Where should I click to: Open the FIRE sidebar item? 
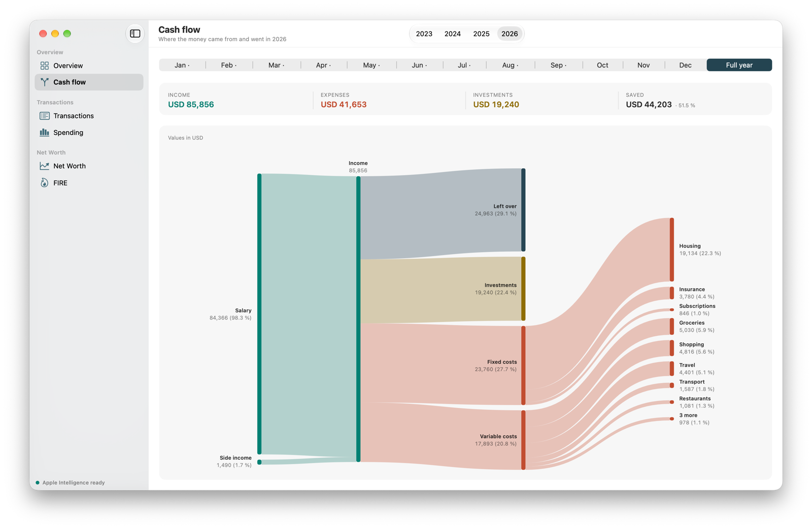click(89, 183)
